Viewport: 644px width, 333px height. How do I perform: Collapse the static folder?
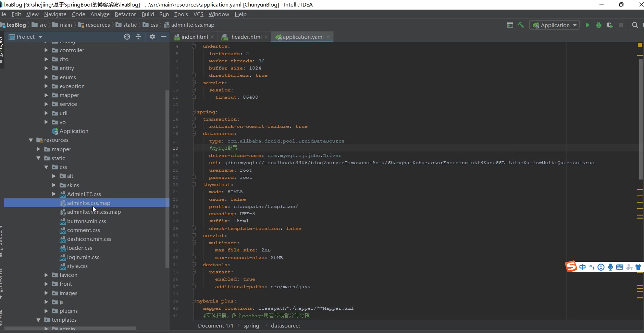(x=38, y=158)
